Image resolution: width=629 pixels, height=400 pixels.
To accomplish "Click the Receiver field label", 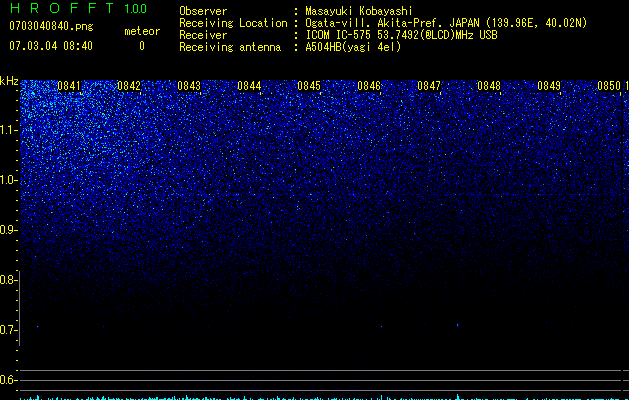I will tap(203, 35).
